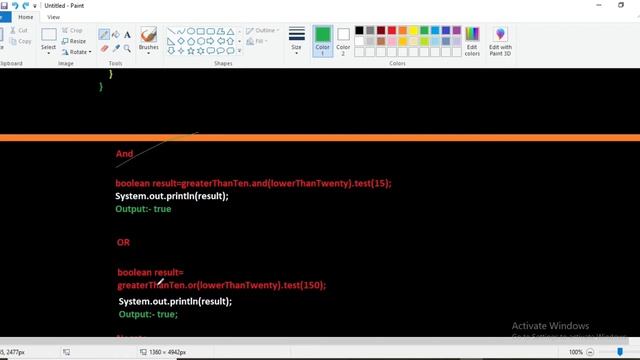640x360 pixels.
Task: Select the Text tool
Action: point(127,35)
